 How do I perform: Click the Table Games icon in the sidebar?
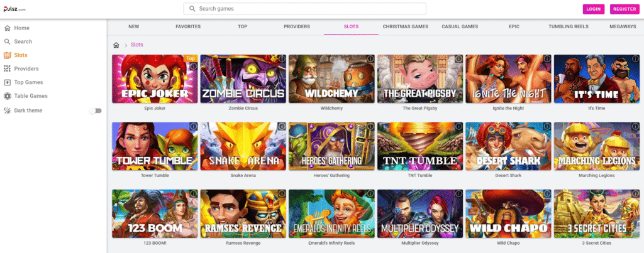tap(7, 96)
